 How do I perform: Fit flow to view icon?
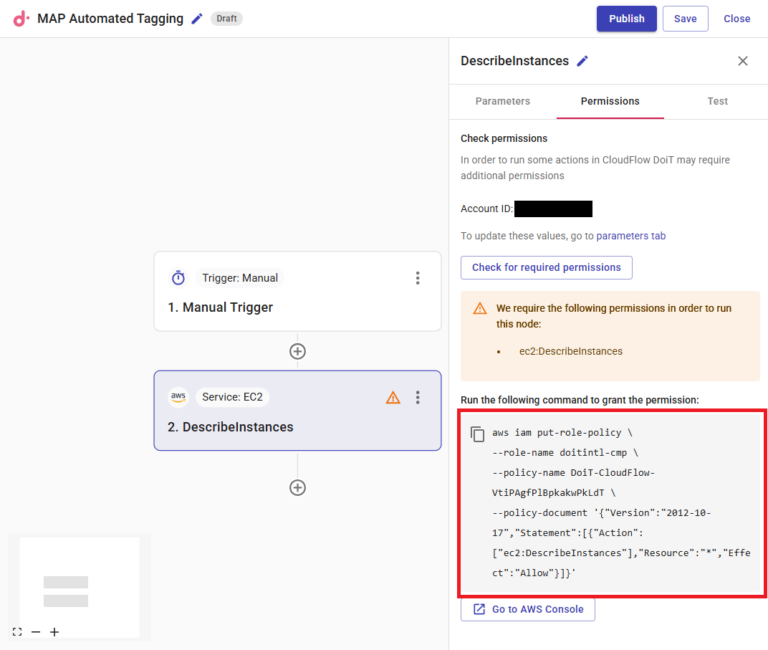tap(17, 632)
